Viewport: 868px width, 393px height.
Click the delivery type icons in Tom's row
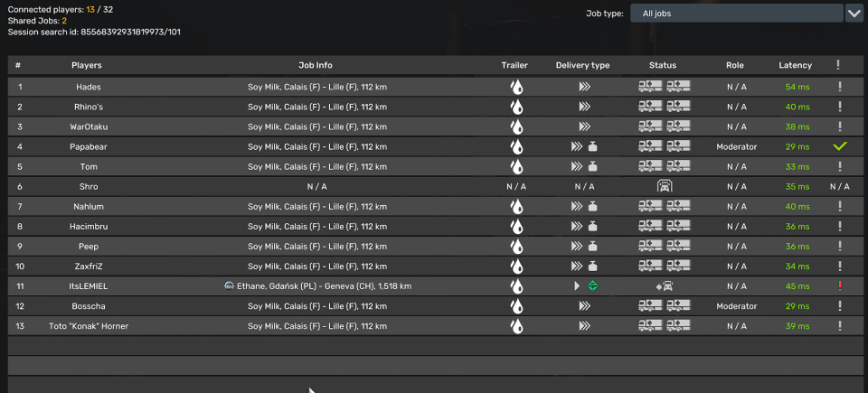[583, 166]
